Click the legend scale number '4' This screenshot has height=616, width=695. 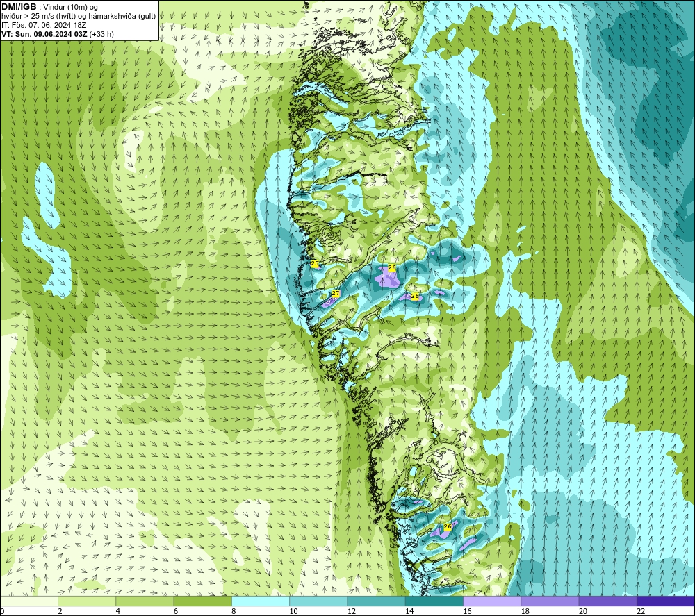coord(118,611)
